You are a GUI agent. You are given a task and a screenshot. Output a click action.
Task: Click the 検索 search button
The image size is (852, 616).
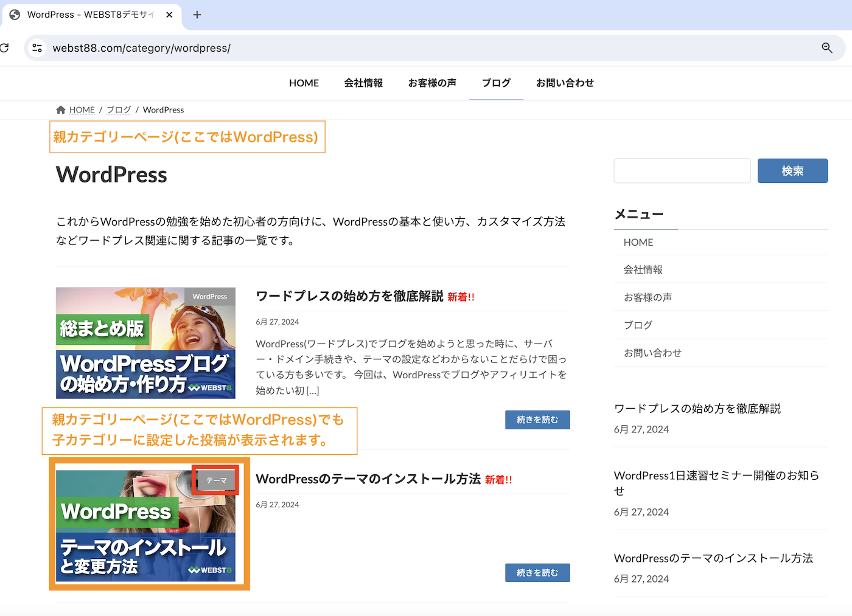coord(792,171)
